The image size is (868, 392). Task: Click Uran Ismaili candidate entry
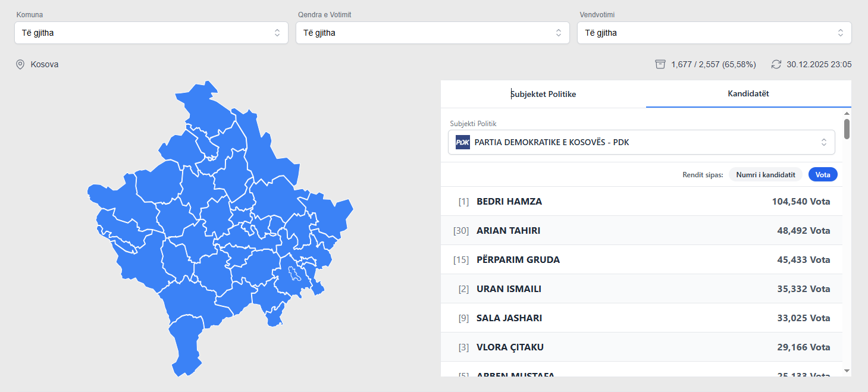pos(641,289)
